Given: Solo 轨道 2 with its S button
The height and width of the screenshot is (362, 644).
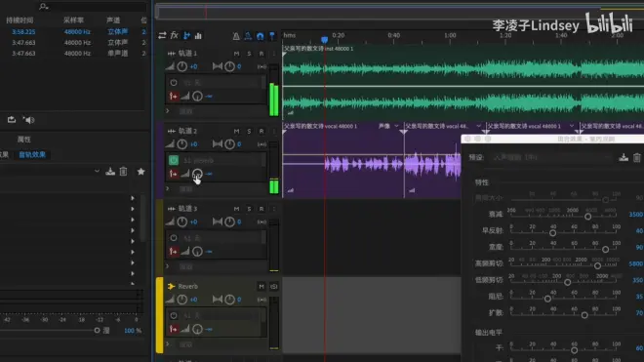Looking at the screenshot, I should pos(249,131).
